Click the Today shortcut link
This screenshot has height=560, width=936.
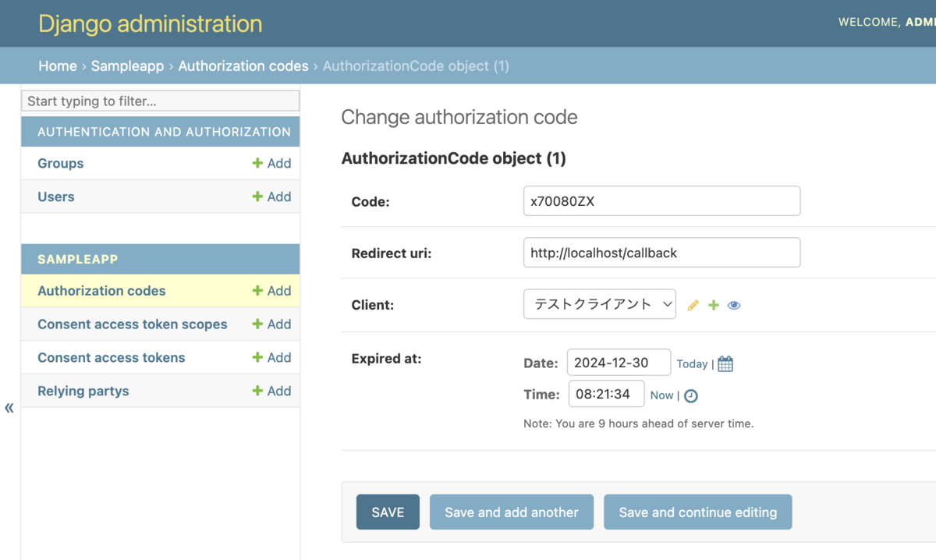pyautogui.click(x=692, y=363)
